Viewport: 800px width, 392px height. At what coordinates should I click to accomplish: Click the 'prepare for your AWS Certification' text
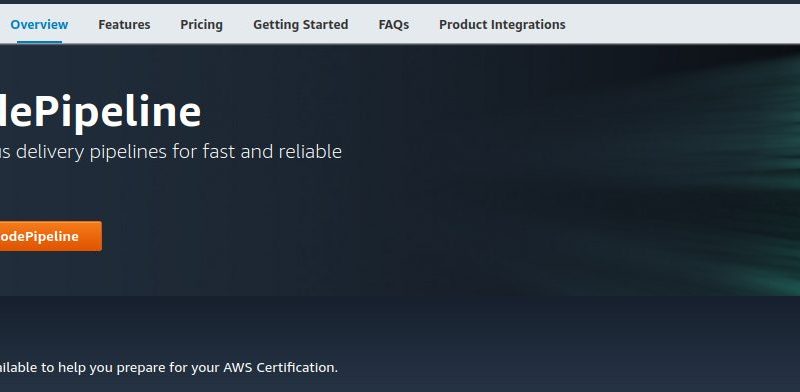pyautogui.click(x=227, y=368)
